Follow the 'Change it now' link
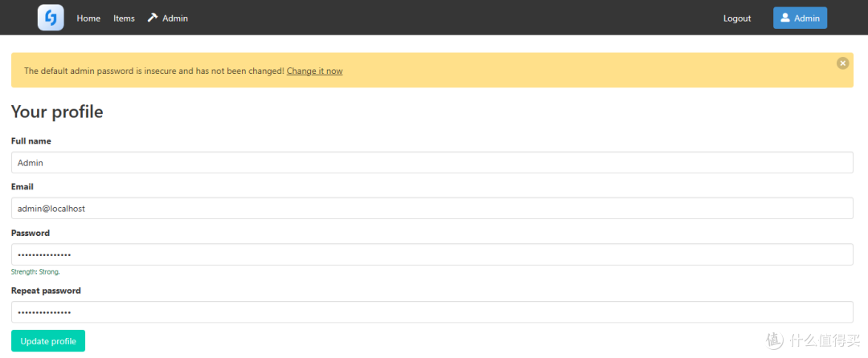The width and height of the screenshot is (868, 358). (x=314, y=71)
